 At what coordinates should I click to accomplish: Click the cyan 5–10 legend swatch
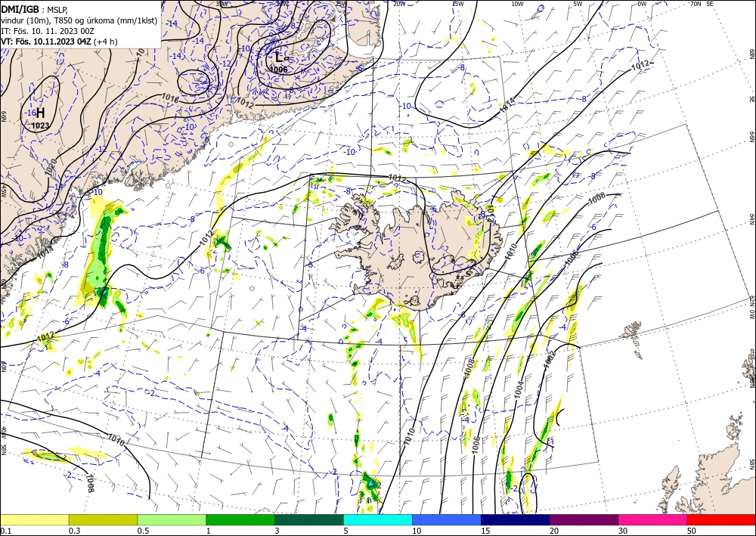tap(378, 519)
